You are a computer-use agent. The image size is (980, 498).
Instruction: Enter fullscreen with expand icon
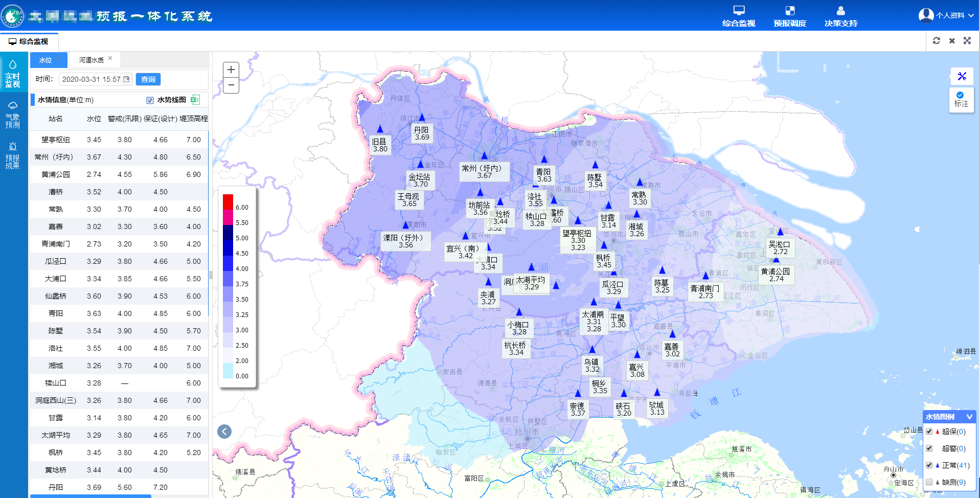(x=967, y=41)
